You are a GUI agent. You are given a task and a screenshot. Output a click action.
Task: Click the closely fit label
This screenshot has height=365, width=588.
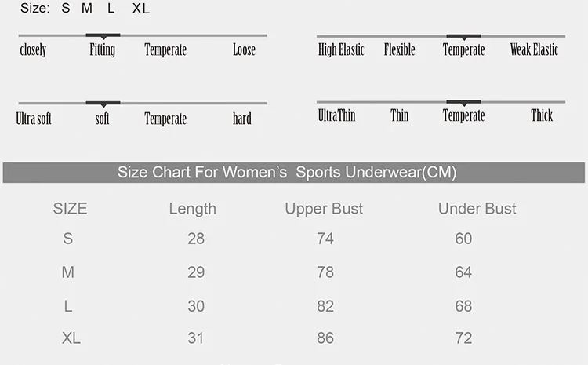[x=33, y=50]
